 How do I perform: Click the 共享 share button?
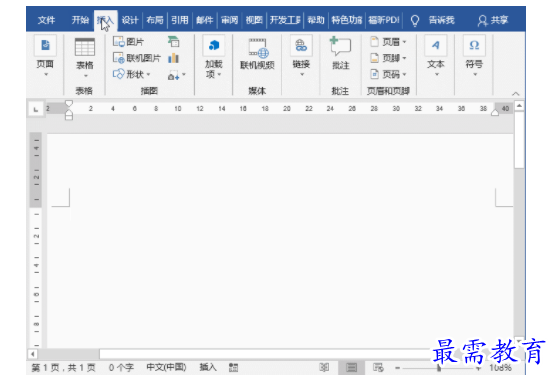(x=493, y=20)
